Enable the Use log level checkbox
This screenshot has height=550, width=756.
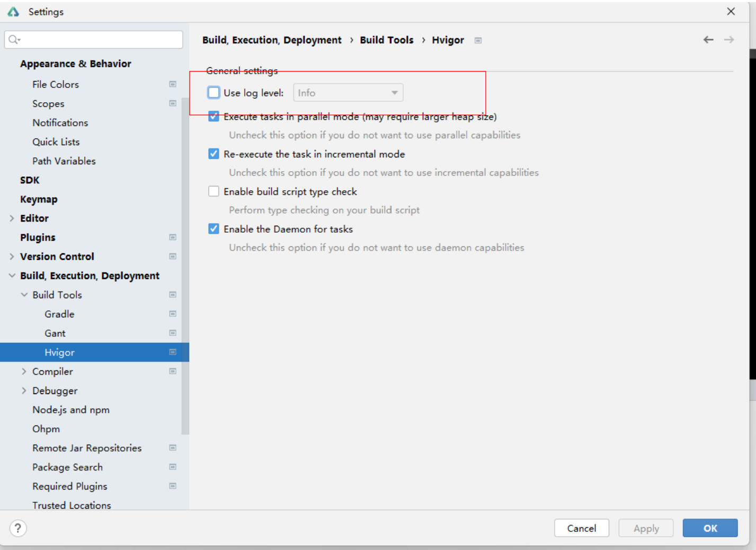point(214,93)
